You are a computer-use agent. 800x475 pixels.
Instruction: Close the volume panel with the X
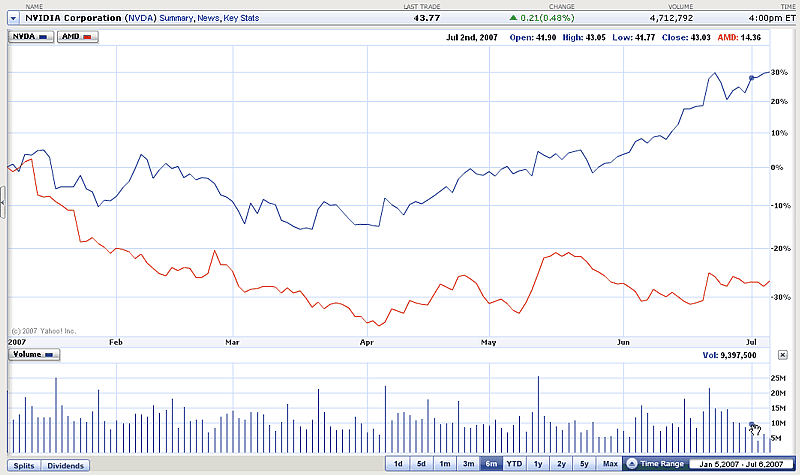point(783,355)
